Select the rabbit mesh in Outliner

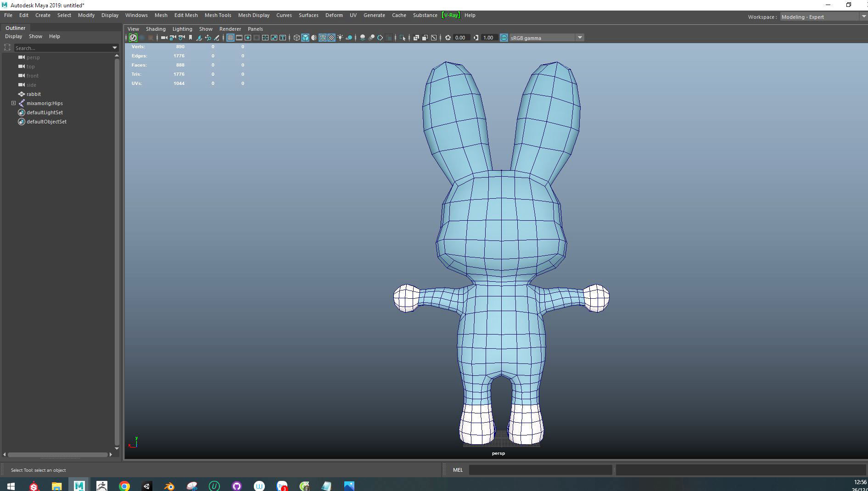[x=34, y=94]
